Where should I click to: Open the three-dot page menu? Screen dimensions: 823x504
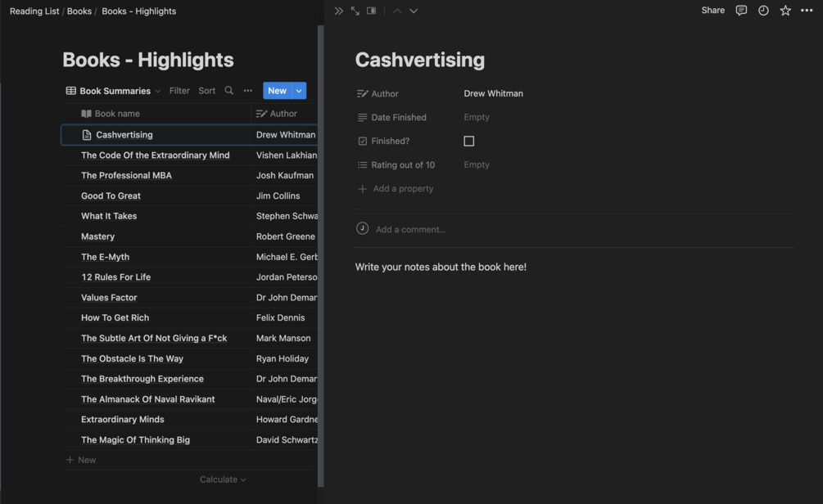pyautogui.click(x=807, y=11)
